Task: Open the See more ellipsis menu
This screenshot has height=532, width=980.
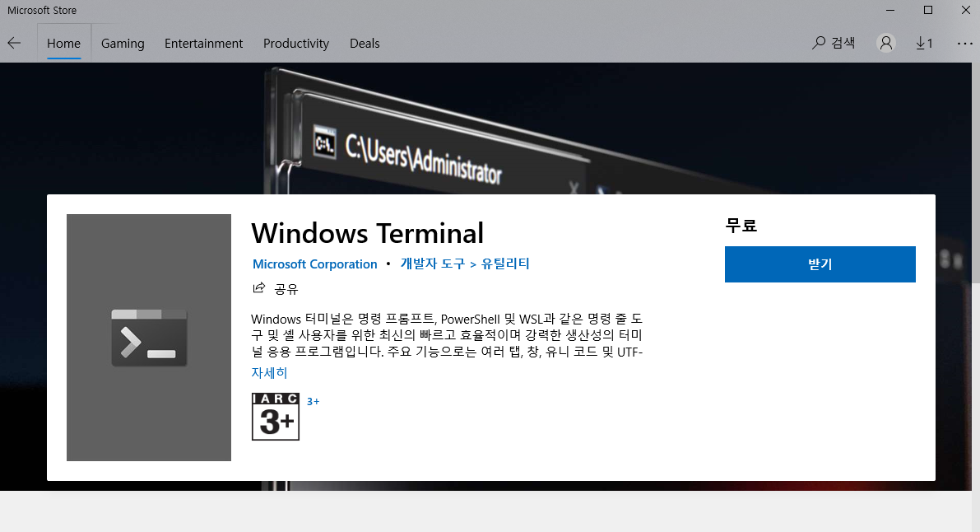Action: pos(964,43)
